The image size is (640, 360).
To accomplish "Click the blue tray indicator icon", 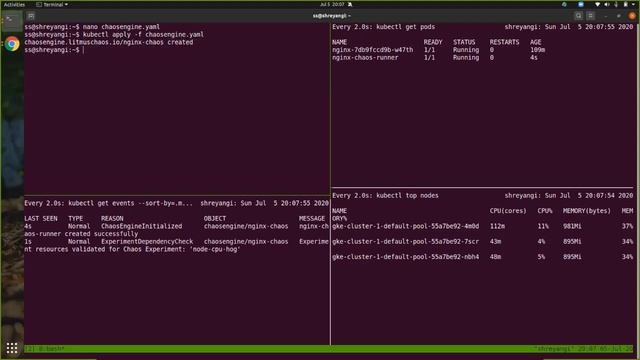I will click(580, 4).
